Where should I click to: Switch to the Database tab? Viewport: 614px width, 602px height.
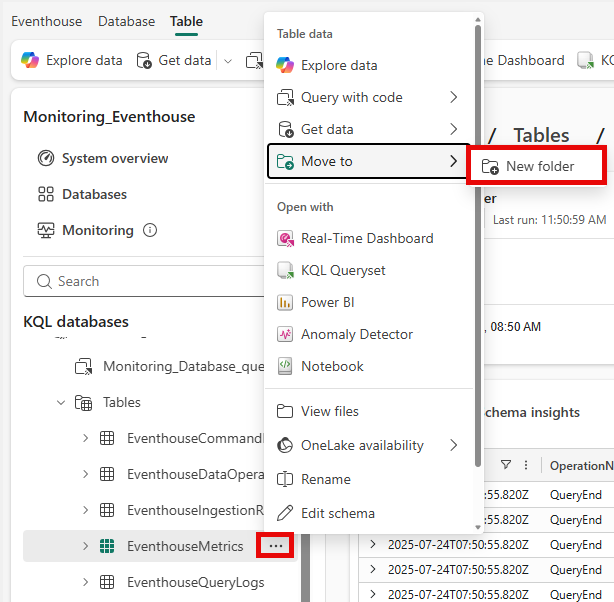[x=126, y=21]
